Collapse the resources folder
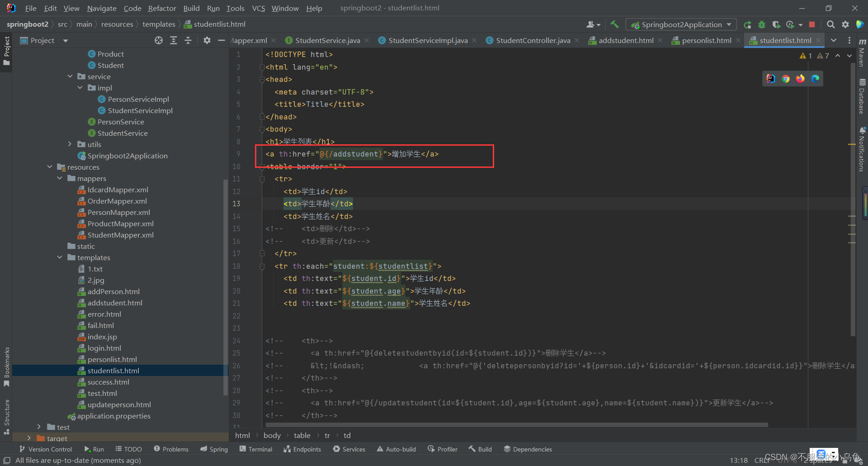 (x=50, y=167)
